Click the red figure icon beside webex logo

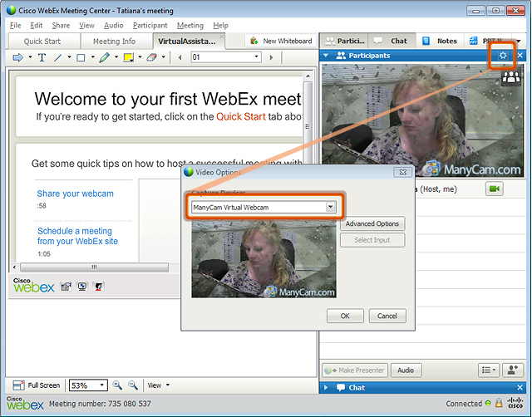[98, 287]
